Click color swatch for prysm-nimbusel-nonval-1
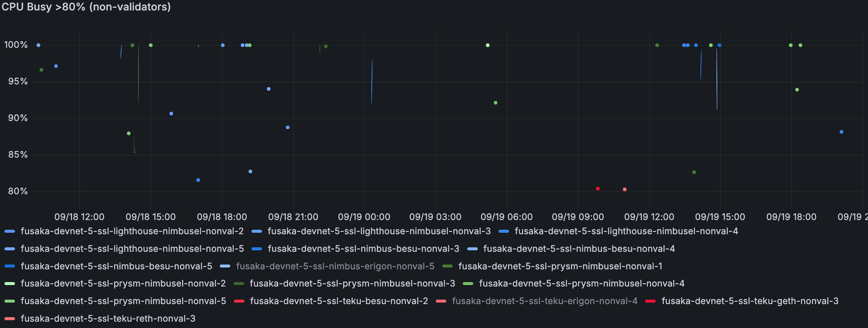Screen dimensions: 868x328 [448, 266]
